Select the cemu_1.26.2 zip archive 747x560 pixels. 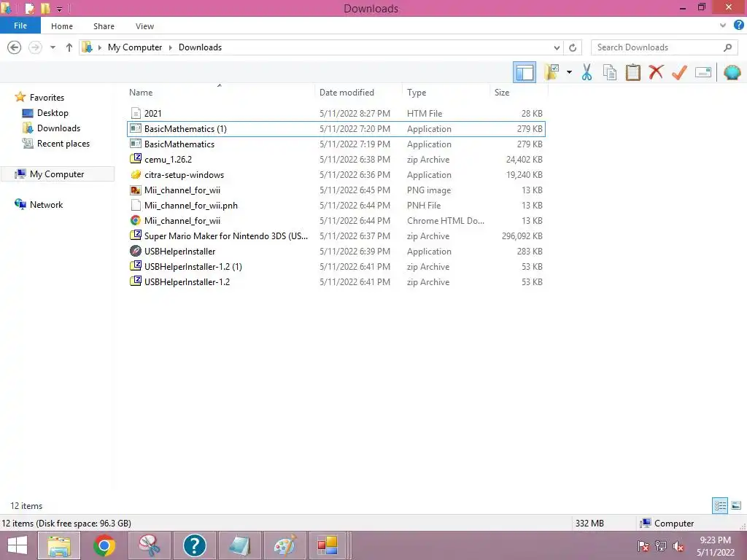point(336,159)
